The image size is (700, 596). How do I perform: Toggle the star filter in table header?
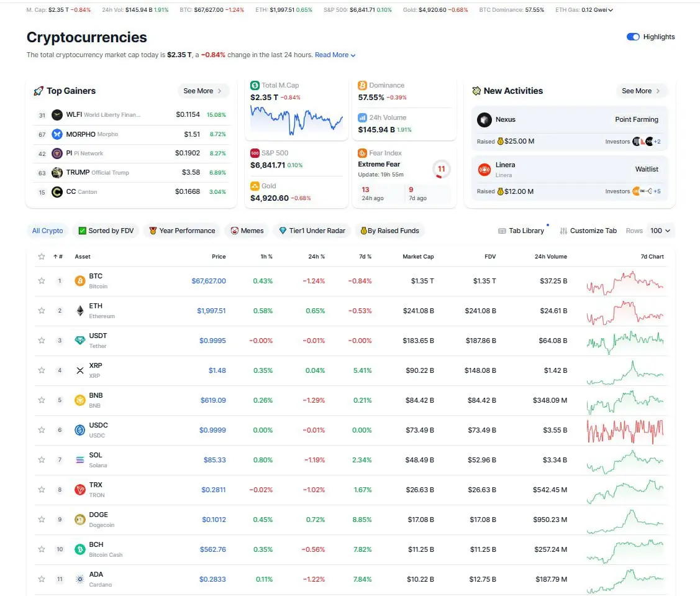pyautogui.click(x=42, y=257)
